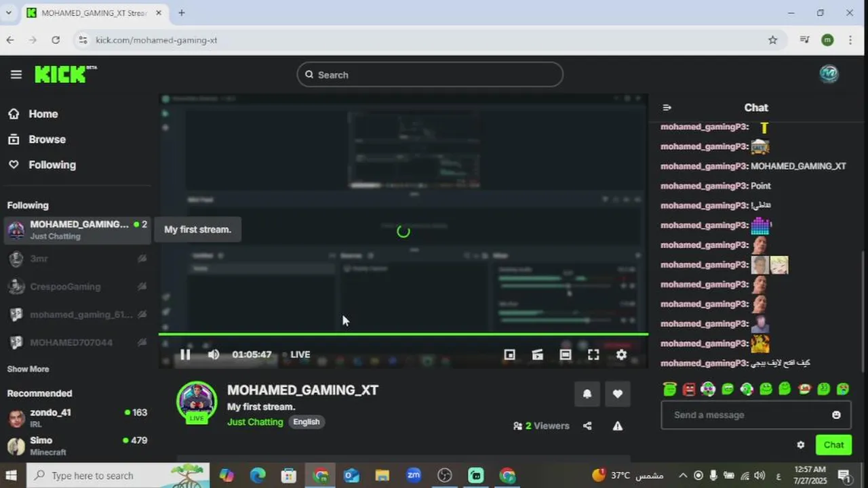
Task: Open video player settings gear
Action: point(621,354)
